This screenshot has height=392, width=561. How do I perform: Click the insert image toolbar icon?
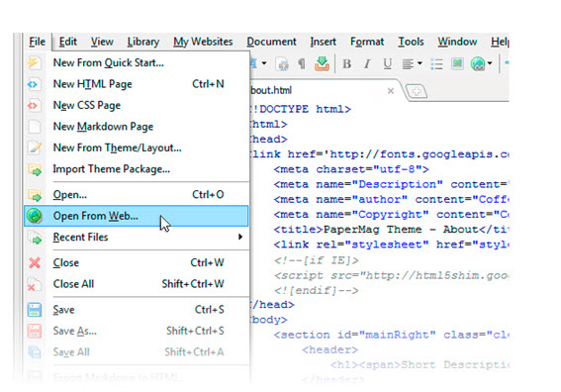[457, 63]
